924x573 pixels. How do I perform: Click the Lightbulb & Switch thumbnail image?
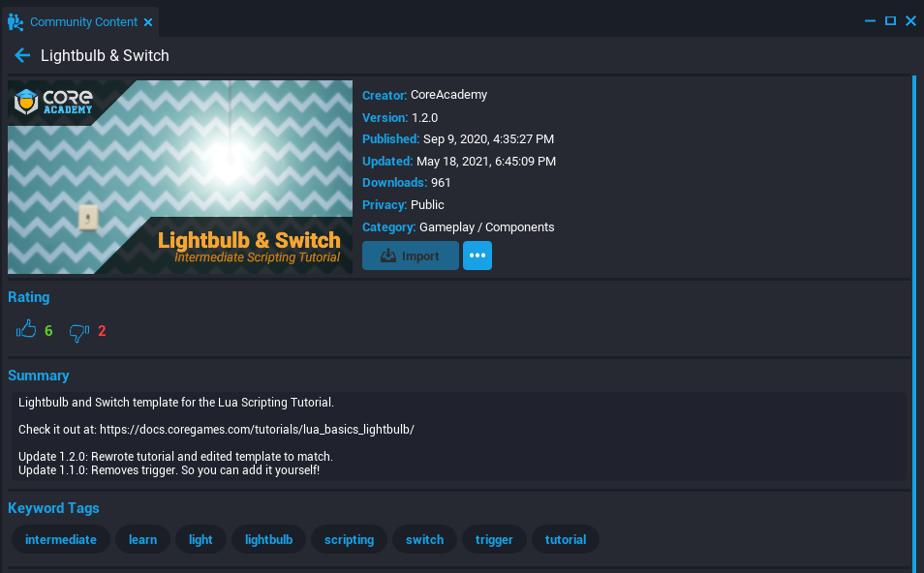180,177
